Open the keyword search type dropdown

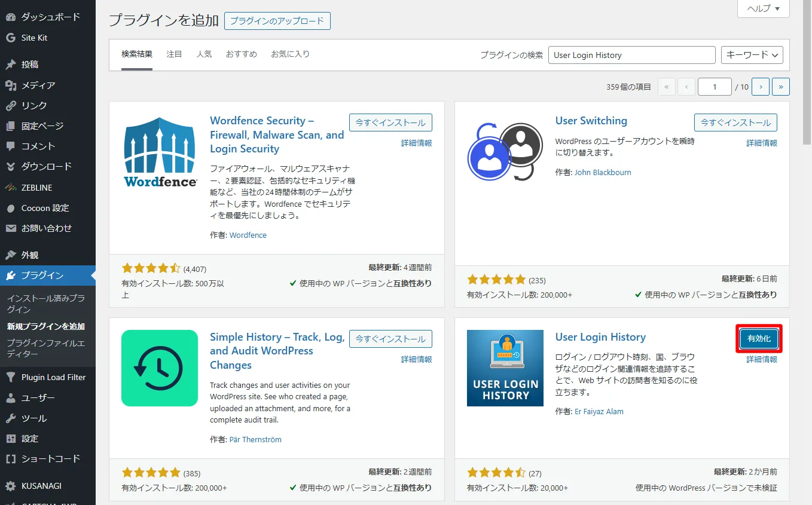click(x=752, y=55)
